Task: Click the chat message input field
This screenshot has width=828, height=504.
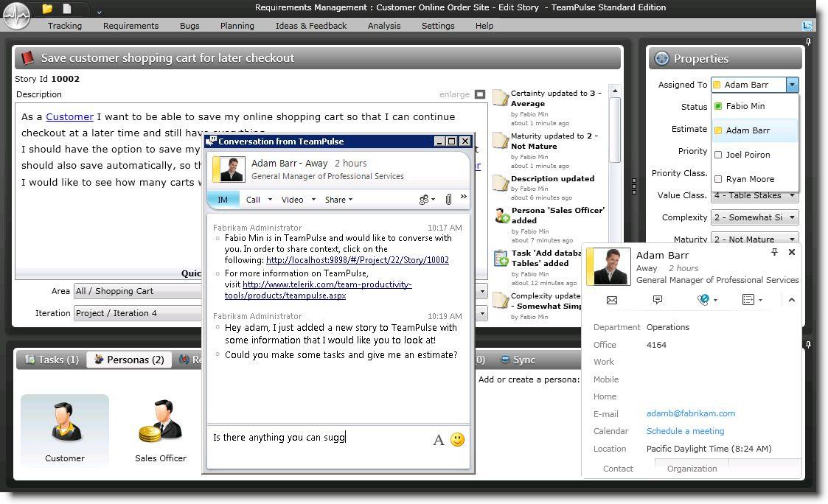Action: point(317,438)
